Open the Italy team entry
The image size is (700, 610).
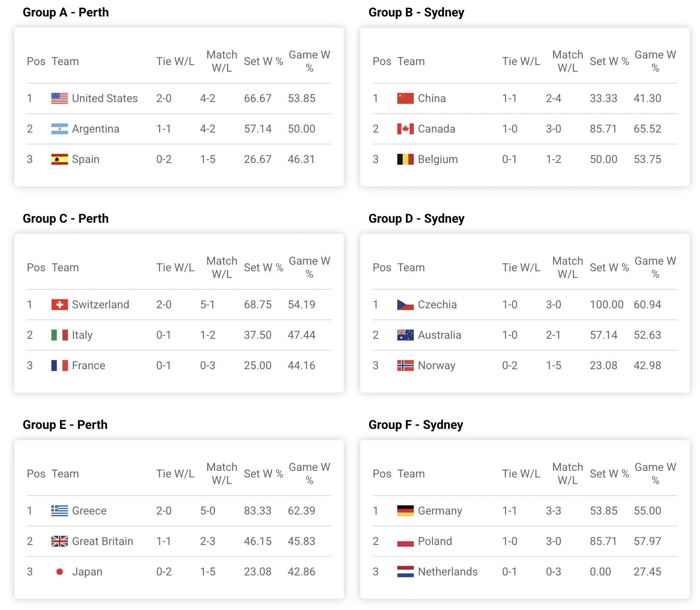[x=82, y=335]
